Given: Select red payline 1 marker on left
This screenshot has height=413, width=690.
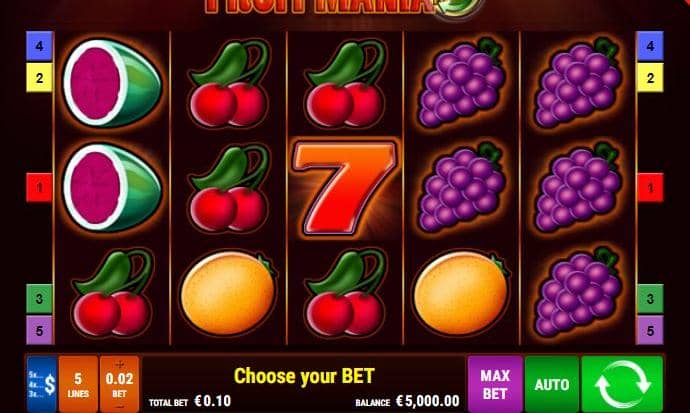Looking at the screenshot, I should click(x=40, y=188).
